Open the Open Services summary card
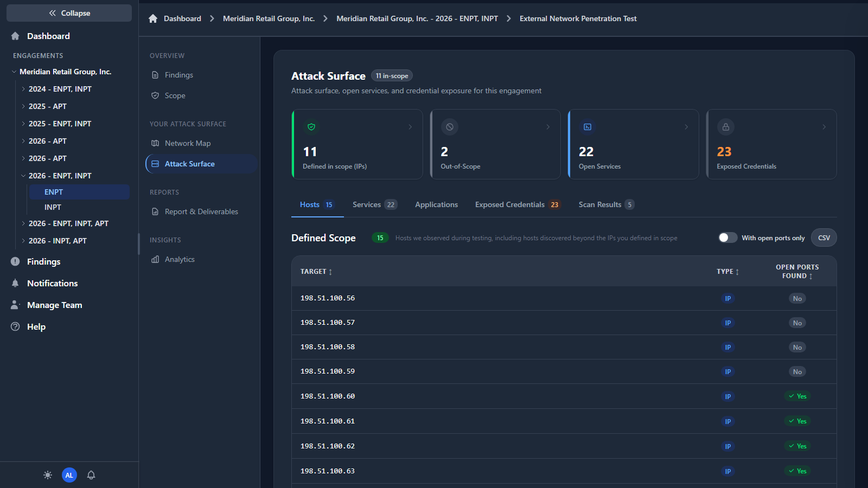 pos(633,144)
